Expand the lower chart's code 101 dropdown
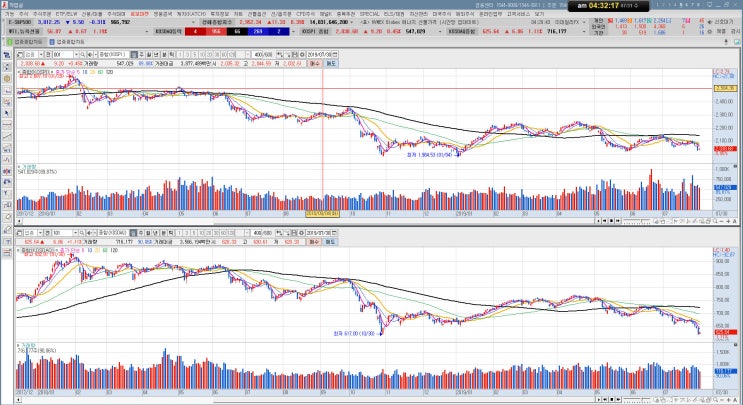743x405 pixels. (75, 233)
